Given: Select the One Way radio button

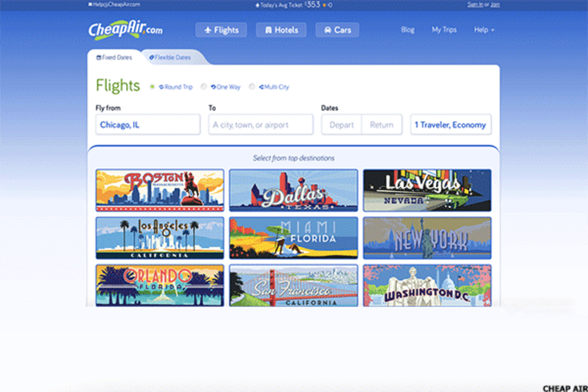Looking at the screenshot, I should coord(204,87).
